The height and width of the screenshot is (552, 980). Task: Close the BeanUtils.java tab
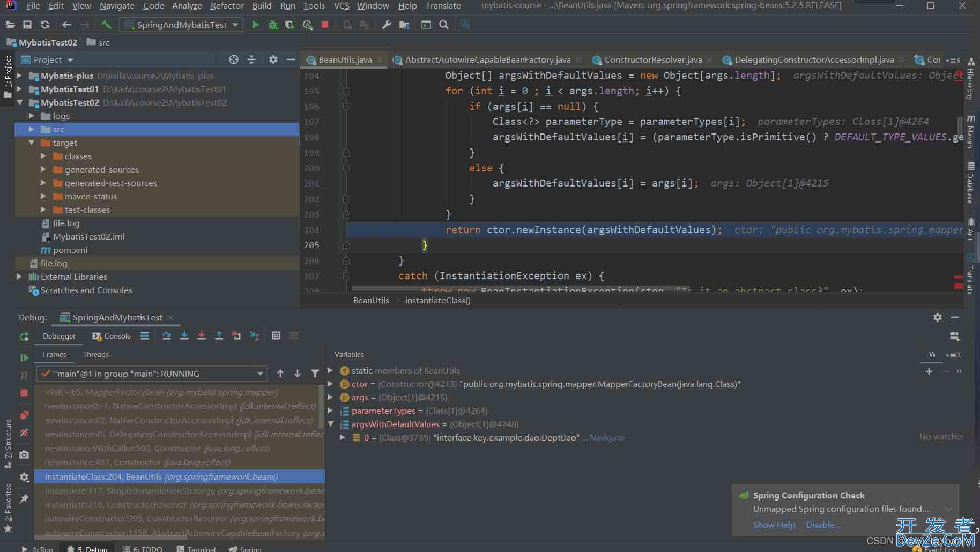380,59
